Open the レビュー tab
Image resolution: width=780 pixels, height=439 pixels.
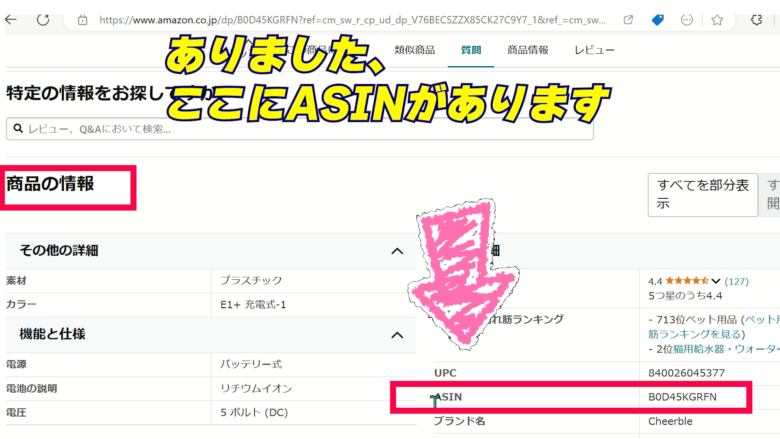(594, 50)
